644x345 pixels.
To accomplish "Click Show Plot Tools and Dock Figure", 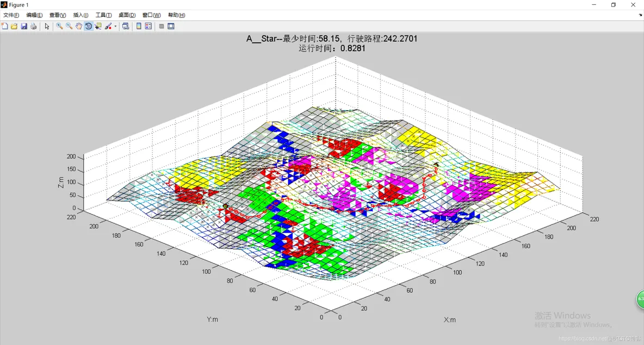I will [171, 26].
